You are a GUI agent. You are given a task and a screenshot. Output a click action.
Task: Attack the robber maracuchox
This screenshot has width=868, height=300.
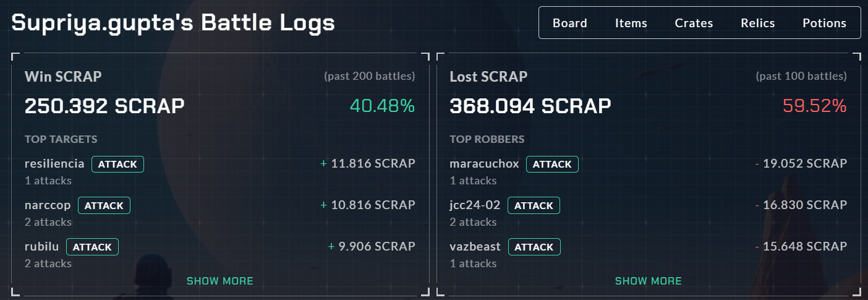coord(552,164)
